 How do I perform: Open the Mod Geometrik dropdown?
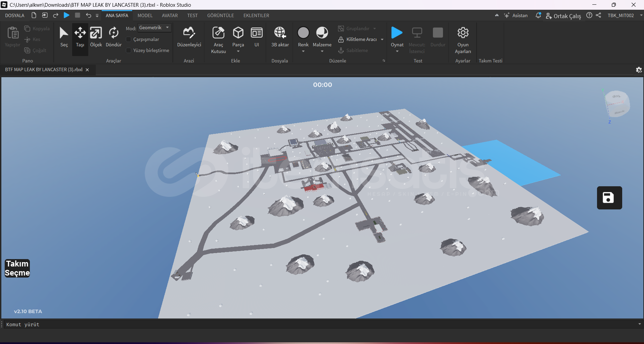[x=154, y=28]
